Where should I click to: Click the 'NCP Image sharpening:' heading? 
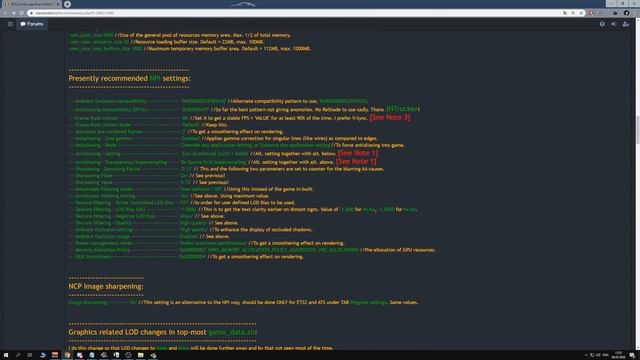106,287
